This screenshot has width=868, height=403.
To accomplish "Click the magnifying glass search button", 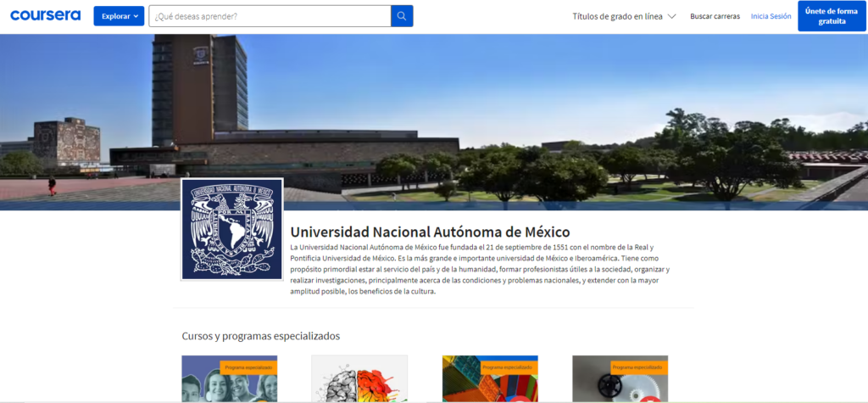I will pos(402,16).
